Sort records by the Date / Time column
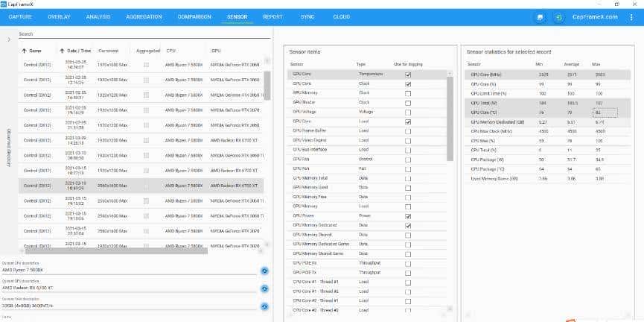This screenshot has height=322, width=644. (76, 51)
